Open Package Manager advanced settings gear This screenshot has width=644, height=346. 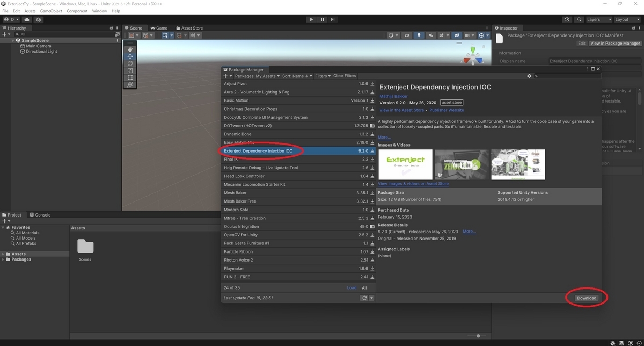click(x=529, y=76)
